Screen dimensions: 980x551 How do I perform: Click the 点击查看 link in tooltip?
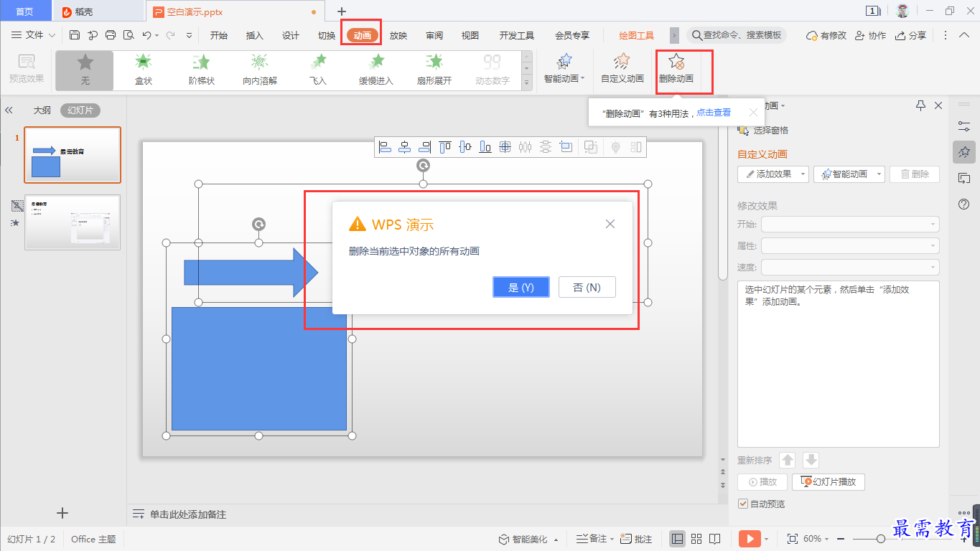tap(714, 113)
